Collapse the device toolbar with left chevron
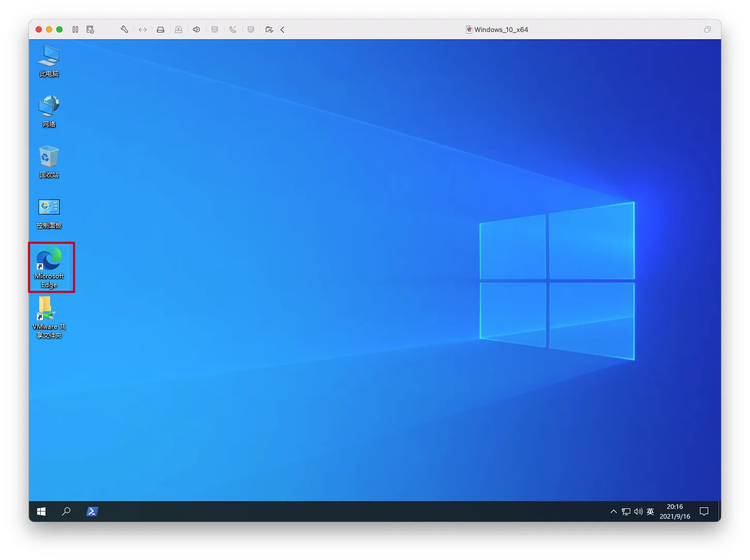750x560 pixels. (x=282, y=29)
